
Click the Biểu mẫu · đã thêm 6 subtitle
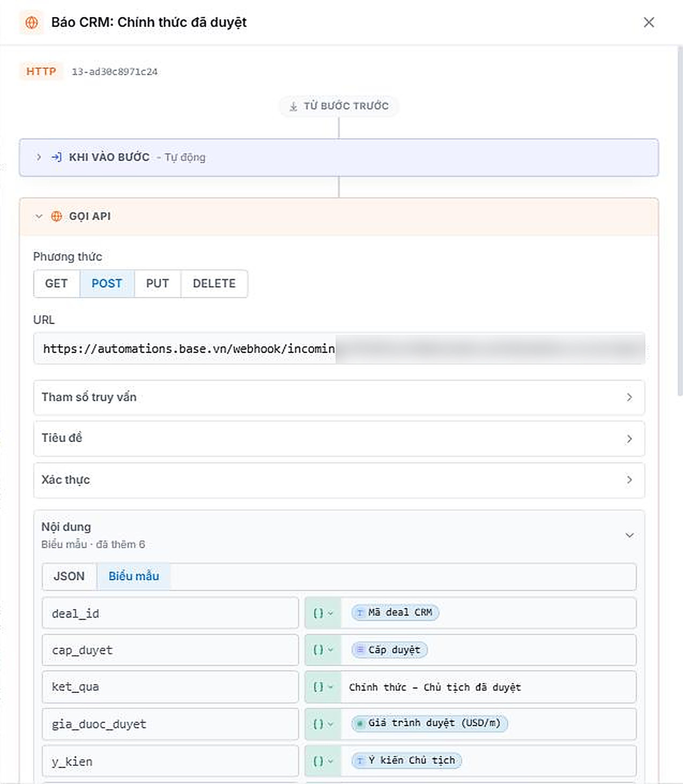93,544
